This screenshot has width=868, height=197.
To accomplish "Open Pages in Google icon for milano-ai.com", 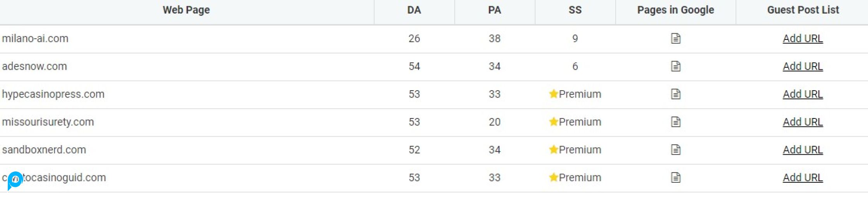I will pyautogui.click(x=676, y=38).
